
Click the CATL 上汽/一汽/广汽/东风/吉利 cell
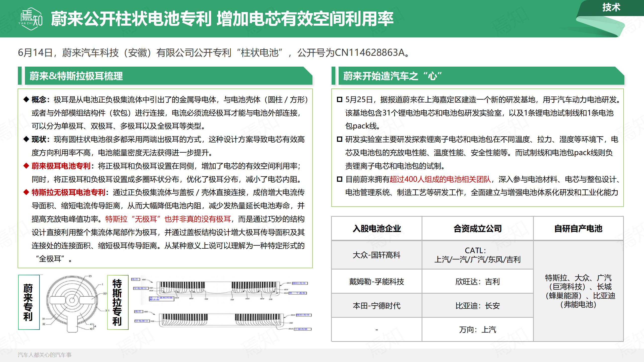tap(477, 255)
